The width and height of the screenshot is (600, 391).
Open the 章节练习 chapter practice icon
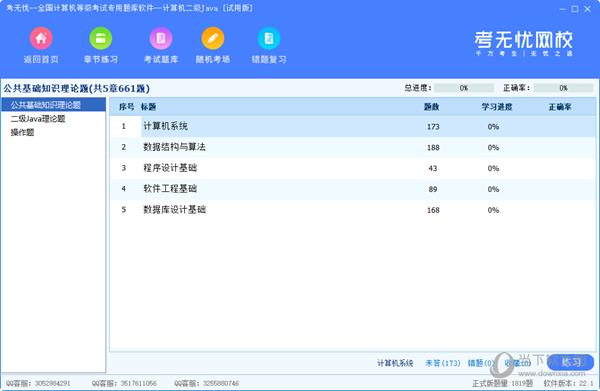[x=101, y=38]
